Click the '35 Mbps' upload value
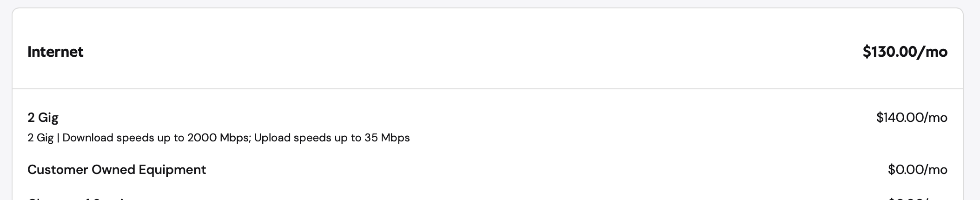The height and width of the screenshot is (200, 980). click(387, 138)
